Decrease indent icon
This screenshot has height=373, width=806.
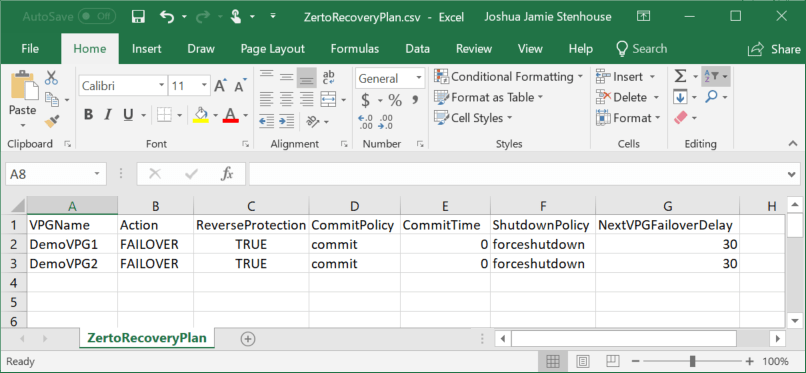point(266,121)
